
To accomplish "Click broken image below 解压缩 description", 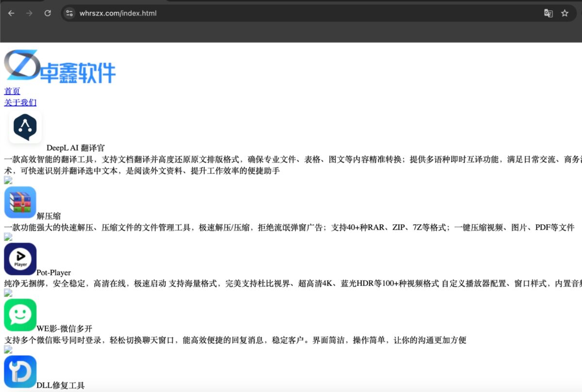I will 8,237.
